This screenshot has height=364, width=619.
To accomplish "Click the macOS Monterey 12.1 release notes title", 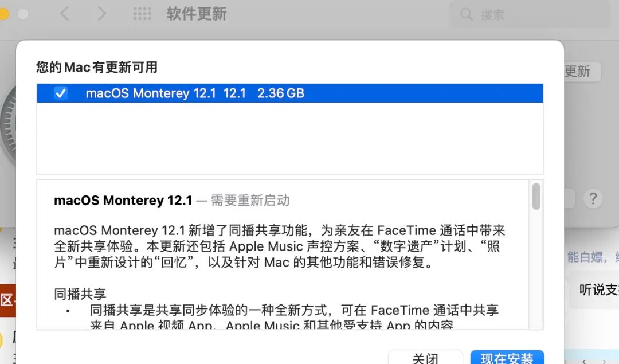I will [x=123, y=201].
